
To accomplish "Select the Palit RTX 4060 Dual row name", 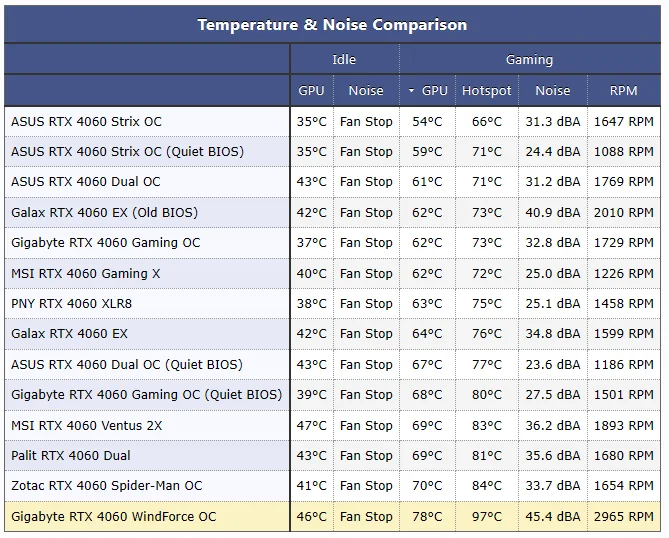I will [x=71, y=456].
